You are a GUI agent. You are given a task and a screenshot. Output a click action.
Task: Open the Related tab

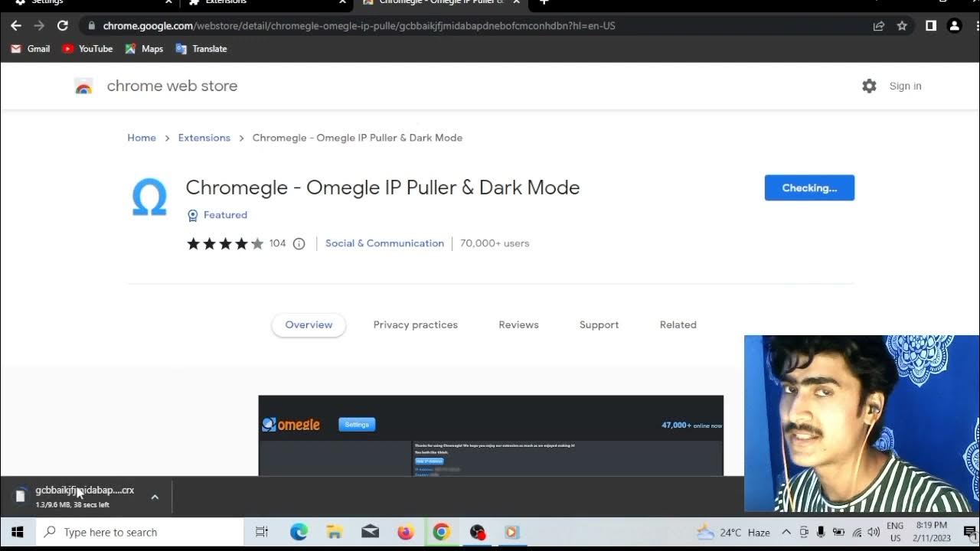(x=678, y=324)
